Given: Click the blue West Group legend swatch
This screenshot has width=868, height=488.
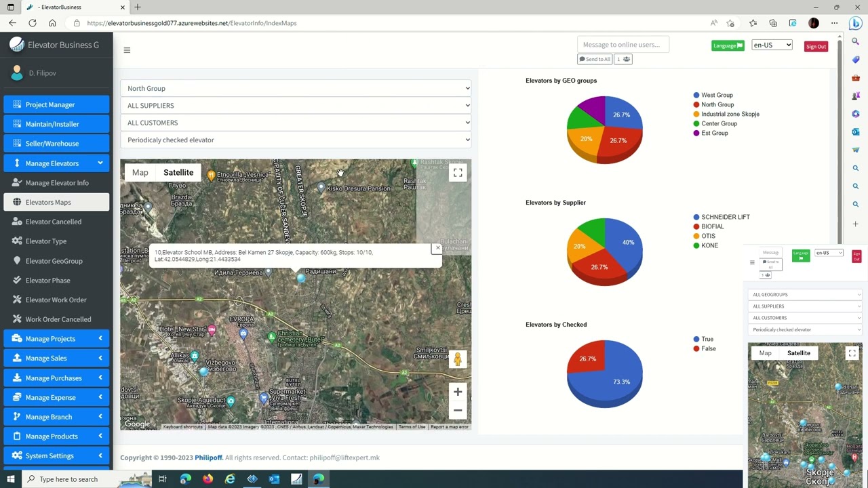Looking at the screenshot, I should [x=696, y=96].
